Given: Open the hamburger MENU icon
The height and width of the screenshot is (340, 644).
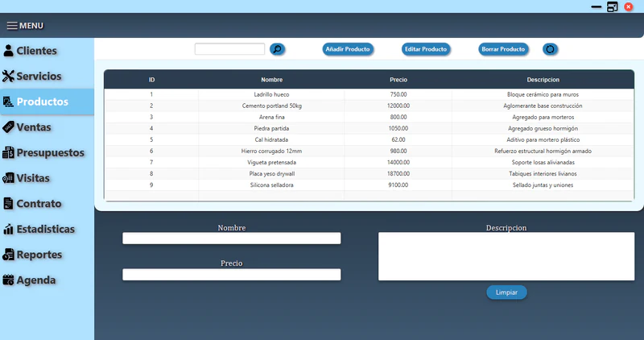Looking at the screenshot, I should tap(12, 26).
